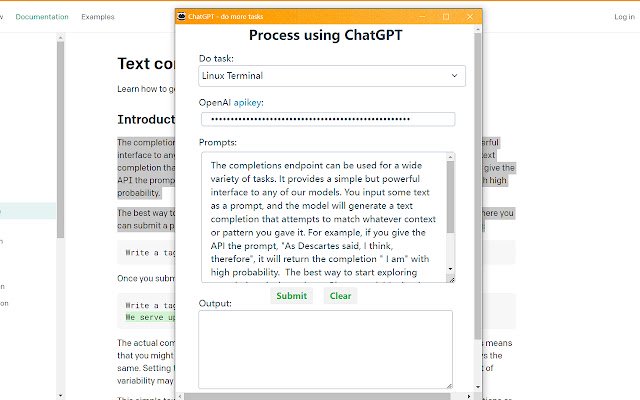Viewport: 640px width, 400px height.
Task: Click the 'Prompts:' label
Action: click(218, 142)
